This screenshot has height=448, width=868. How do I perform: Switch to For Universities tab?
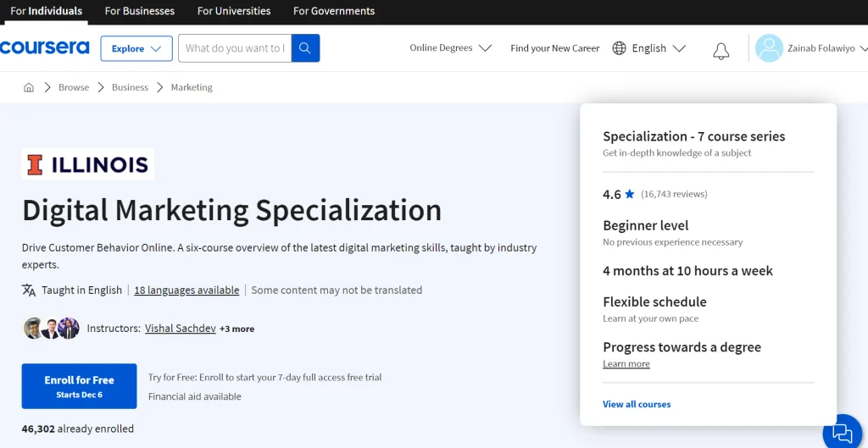click(234, 11)
